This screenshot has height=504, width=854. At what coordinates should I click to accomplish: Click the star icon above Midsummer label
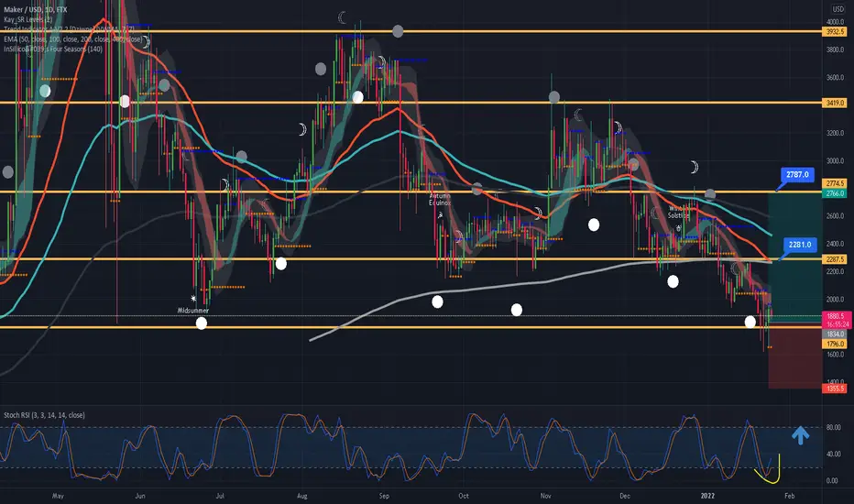point(193,299)
